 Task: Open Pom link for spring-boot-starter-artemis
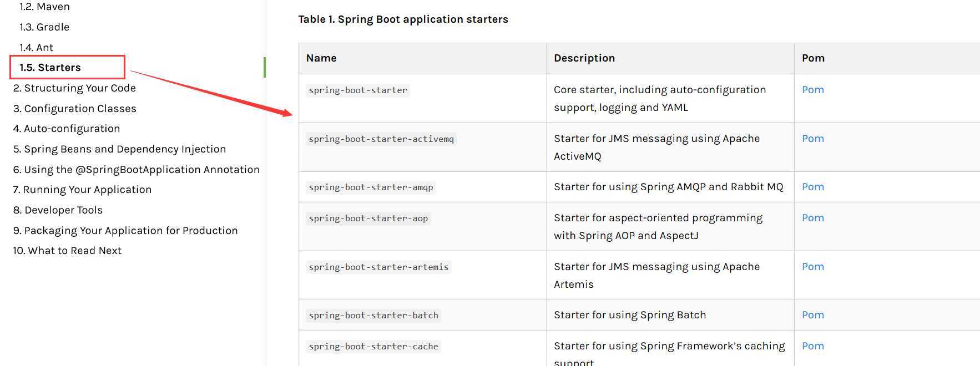(813, 267)
